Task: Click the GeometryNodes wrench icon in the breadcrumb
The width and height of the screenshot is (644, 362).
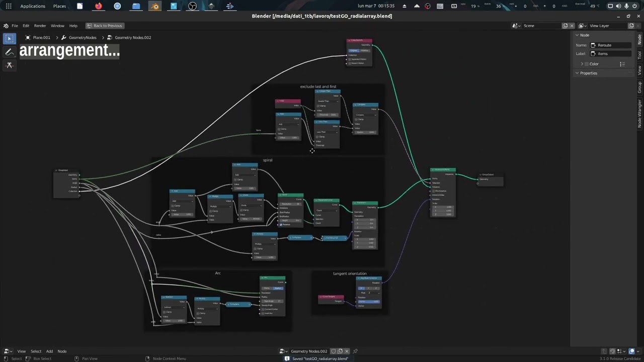Action: point(64,37)
